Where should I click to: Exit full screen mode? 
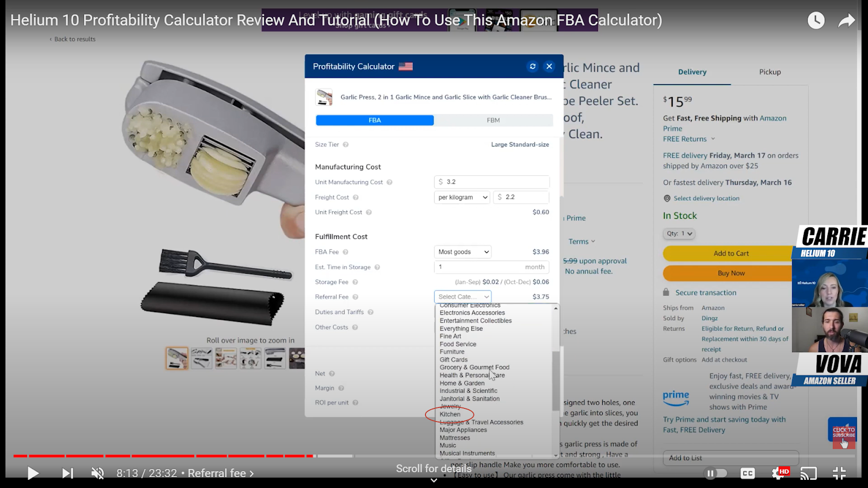tap(839, 473)
